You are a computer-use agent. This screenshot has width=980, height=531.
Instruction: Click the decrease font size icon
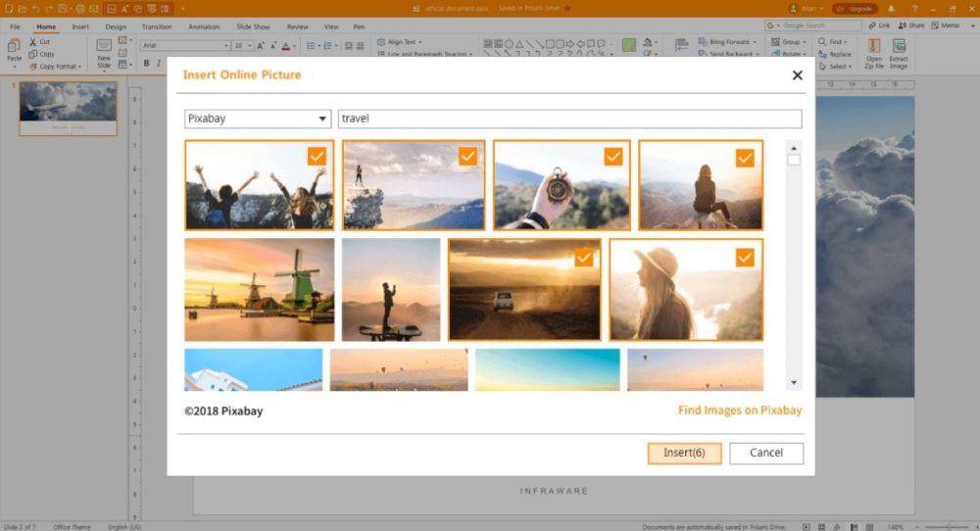point(273,46)
